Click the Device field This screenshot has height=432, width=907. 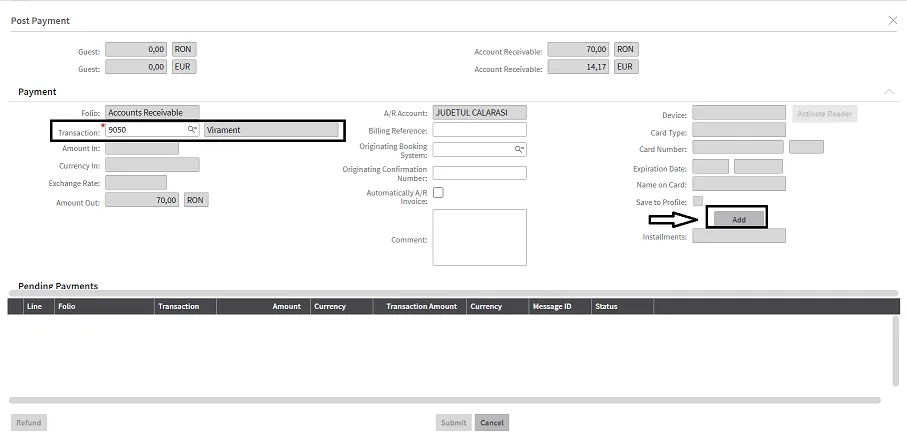739,113
